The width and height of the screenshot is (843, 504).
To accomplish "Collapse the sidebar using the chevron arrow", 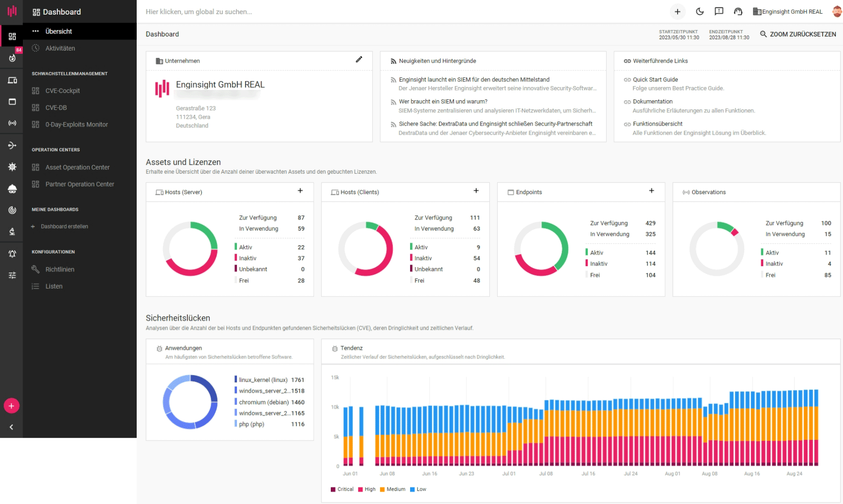I will (x=12, y=427).
